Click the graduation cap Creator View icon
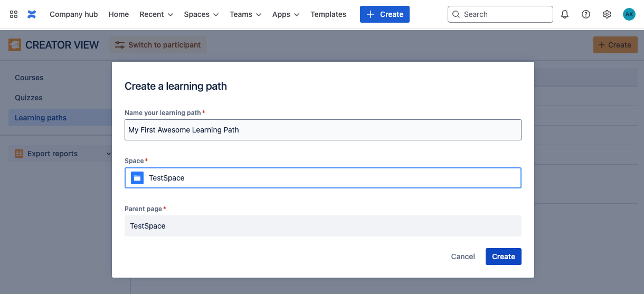 tap(15, 45)
